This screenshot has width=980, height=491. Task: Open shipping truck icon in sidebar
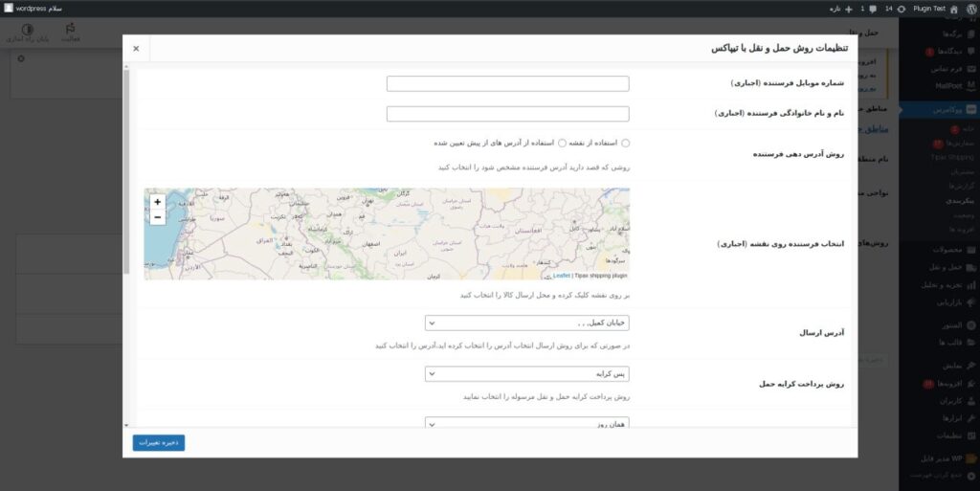pyautogui.click(x=970, y=267)
